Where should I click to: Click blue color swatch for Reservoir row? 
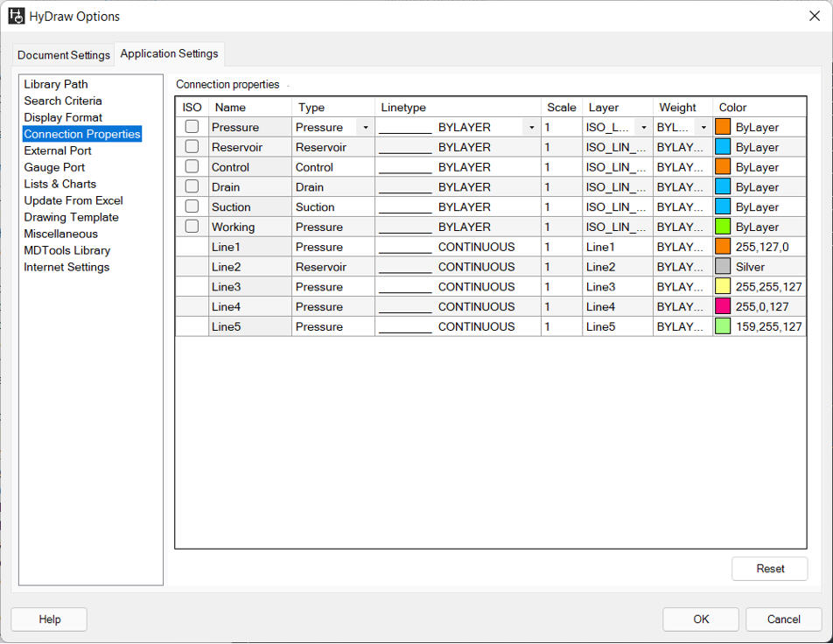[723, 147]
